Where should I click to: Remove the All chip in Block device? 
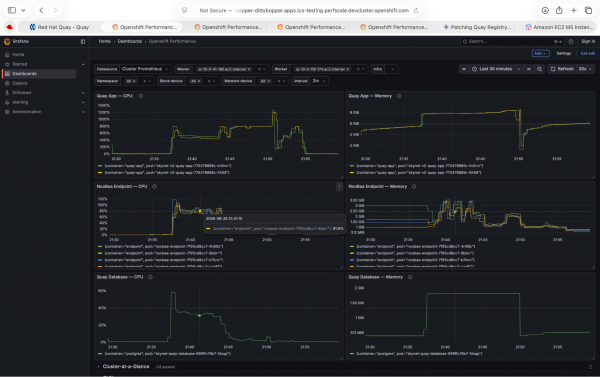199,81
